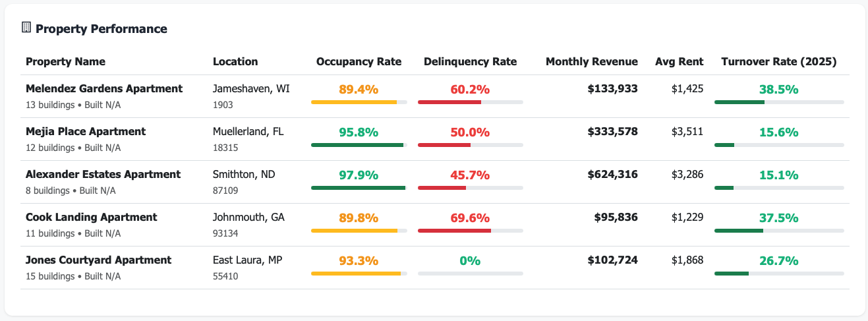Click the building icon beside Property Performance
Screen dimensions: 868x321
pyautogui.click(x=26, y=28)
